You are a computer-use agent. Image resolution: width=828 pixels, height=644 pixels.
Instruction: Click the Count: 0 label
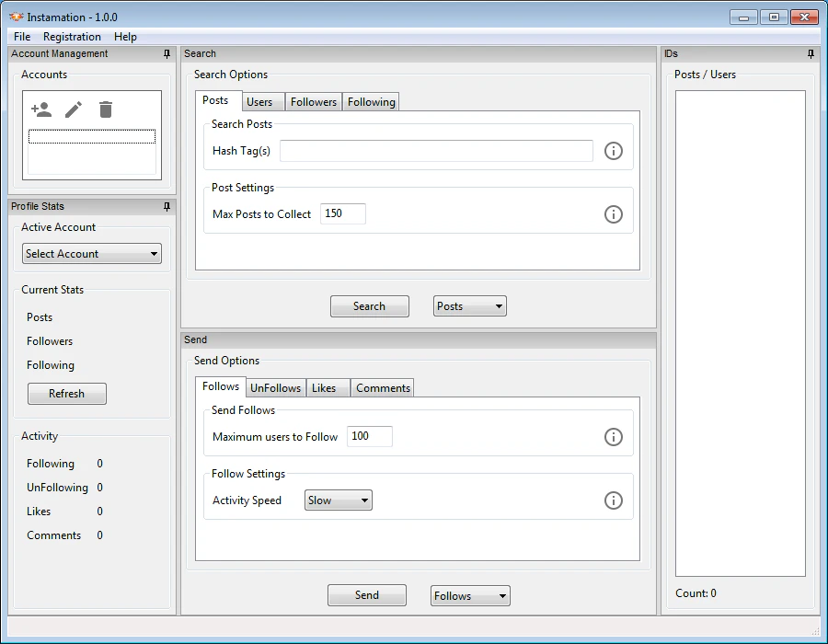pos(696,593)
